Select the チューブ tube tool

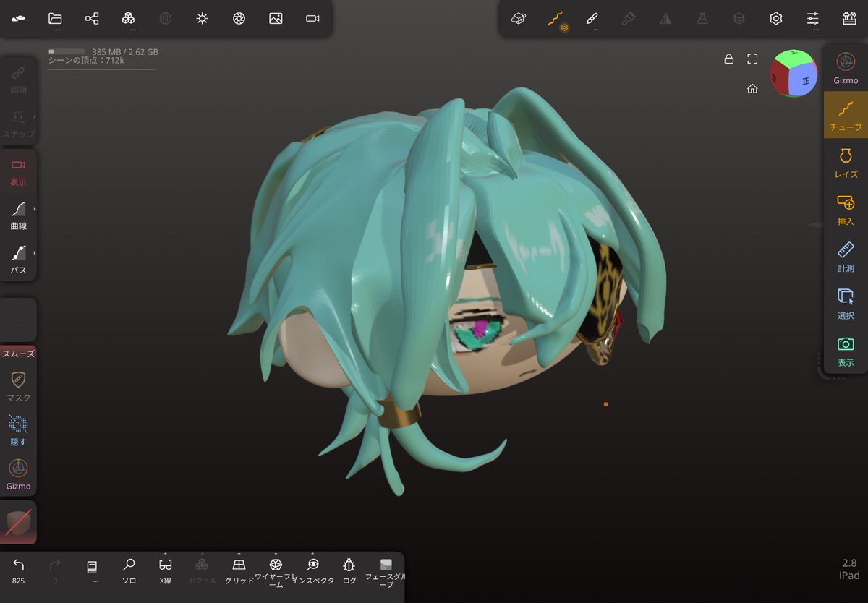click(x=846, y=114)
